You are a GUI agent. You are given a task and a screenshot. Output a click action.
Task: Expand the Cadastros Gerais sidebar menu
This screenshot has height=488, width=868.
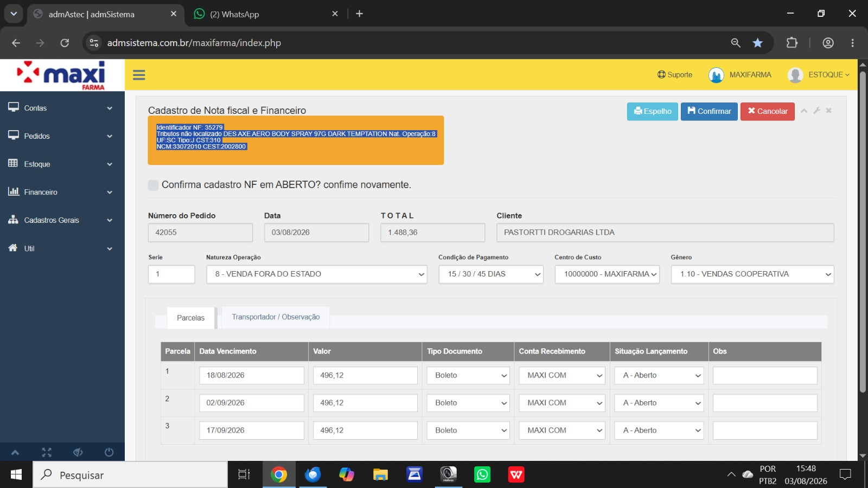pyautogui.click(x=62, y=220)
